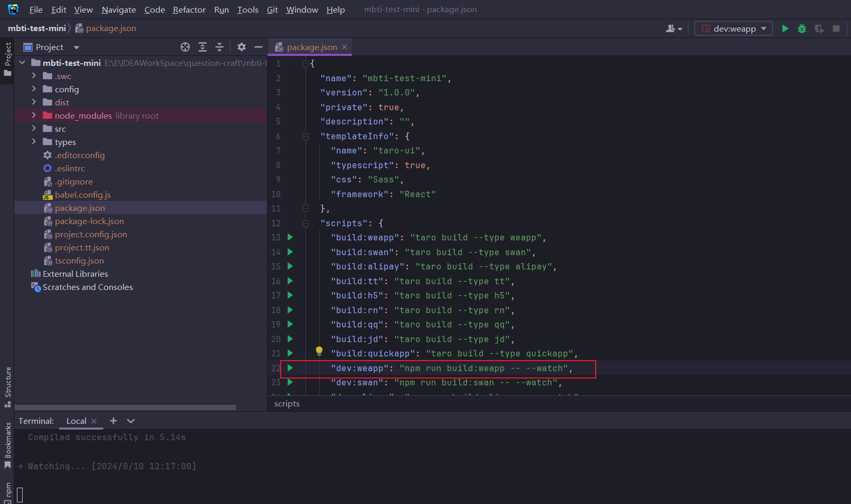Screen dimensions: 851x504
Task: Open Scratches and Consoles node
Action: [88, 287]
